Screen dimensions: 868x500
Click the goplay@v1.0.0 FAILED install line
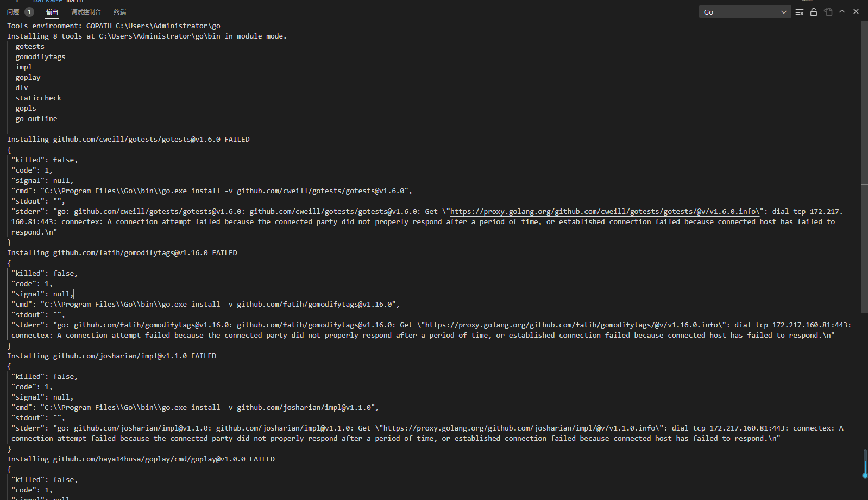[x=141, y=459]
